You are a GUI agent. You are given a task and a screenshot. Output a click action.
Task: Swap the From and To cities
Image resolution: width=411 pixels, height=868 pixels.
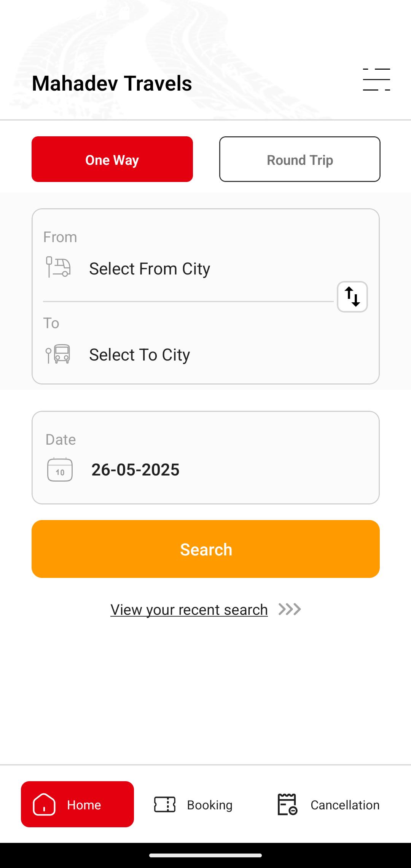point(352,297)
